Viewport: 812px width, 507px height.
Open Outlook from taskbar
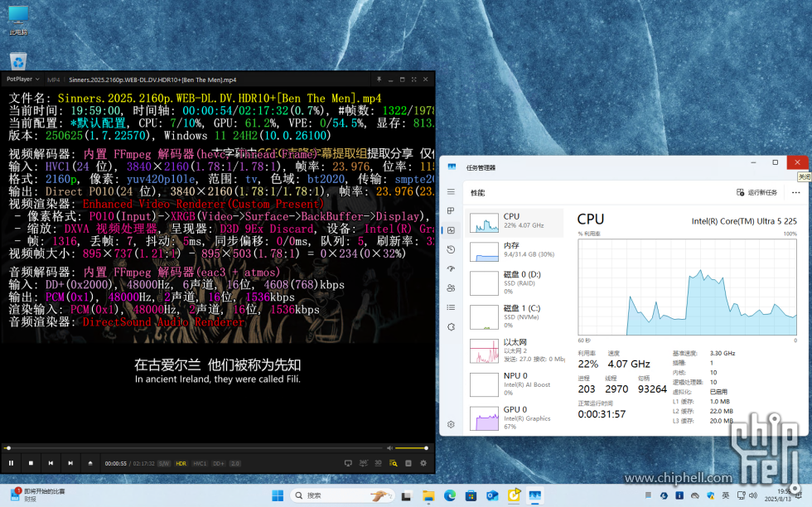[x=492, y=495]
